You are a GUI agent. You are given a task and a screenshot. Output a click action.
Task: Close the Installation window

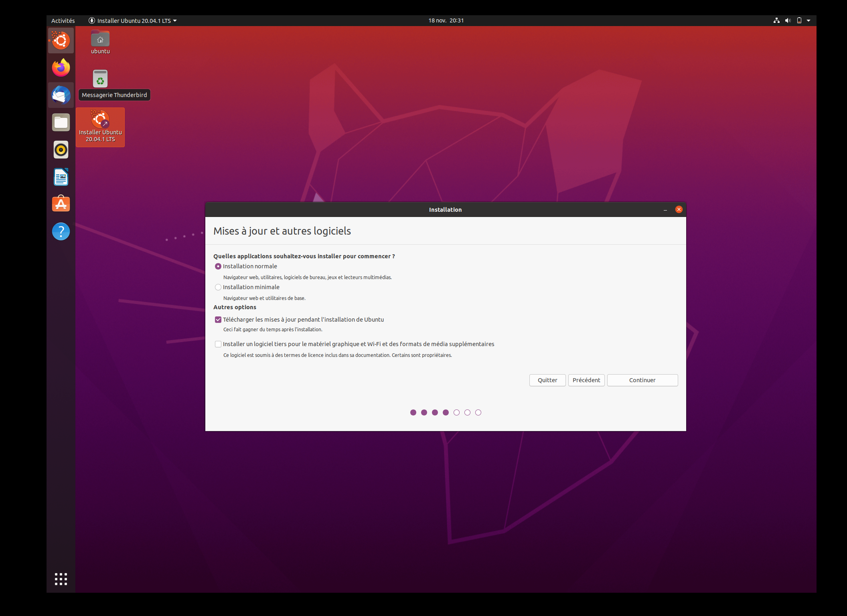point(679,209)
